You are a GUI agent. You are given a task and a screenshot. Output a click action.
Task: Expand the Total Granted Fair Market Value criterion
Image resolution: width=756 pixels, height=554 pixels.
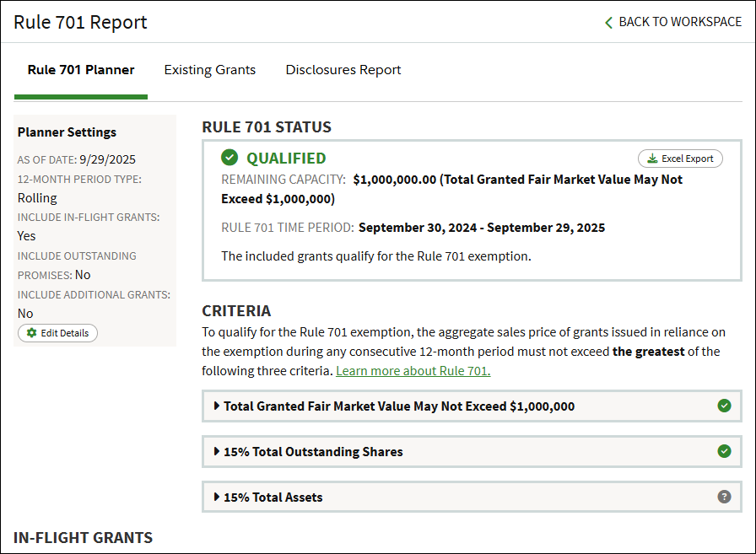pyautogui.click(x=472, y=406)
